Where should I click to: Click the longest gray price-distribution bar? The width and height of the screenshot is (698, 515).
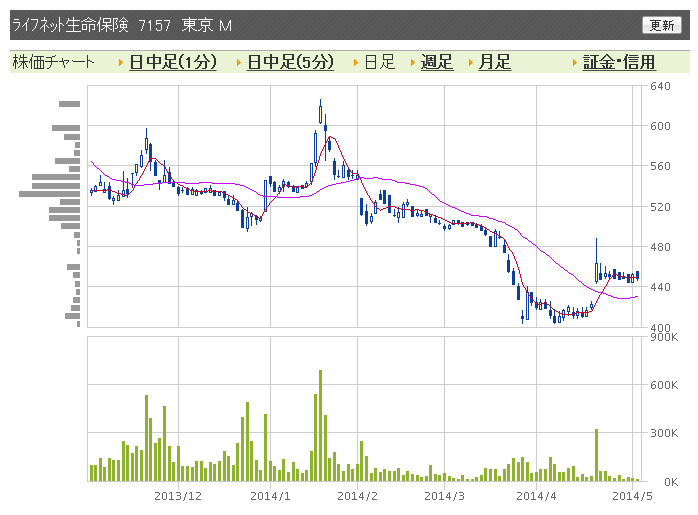pyautogui.click(x=49, y=194)
